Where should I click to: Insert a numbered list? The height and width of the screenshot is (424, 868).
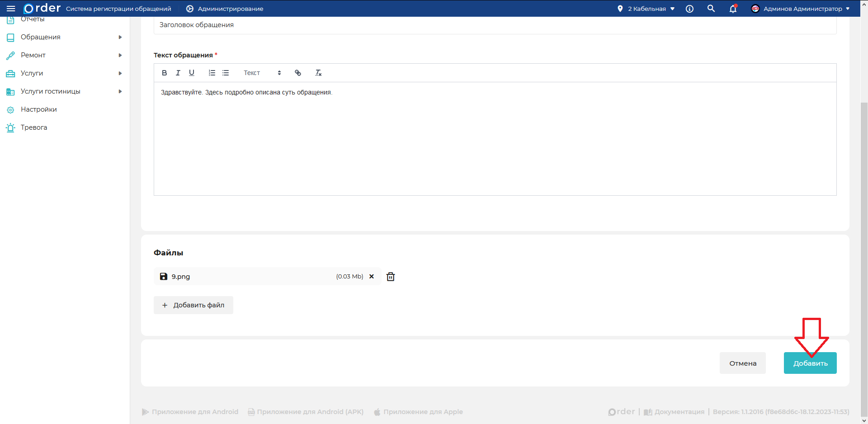pyautogui.click(x=212, y=73)
